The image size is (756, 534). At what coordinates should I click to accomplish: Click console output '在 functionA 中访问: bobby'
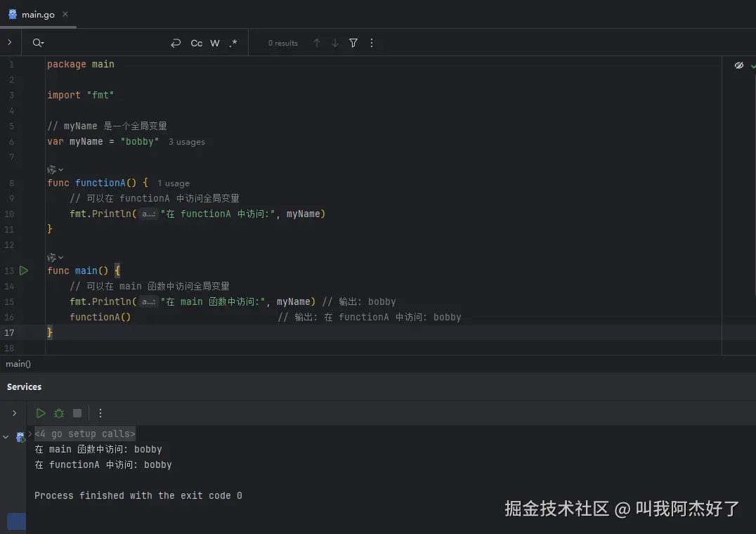[103, 464]
